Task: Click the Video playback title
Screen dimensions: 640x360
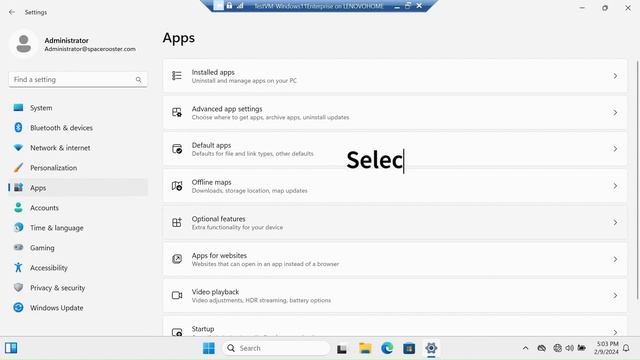Action: tap(215, 292)
